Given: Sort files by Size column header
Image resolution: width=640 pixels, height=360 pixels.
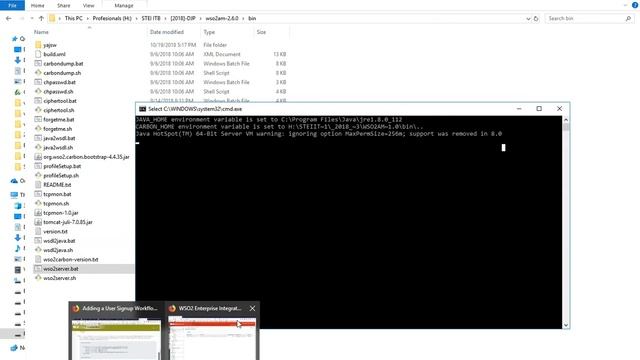Looking at the screenshot, I should [261, 32].
